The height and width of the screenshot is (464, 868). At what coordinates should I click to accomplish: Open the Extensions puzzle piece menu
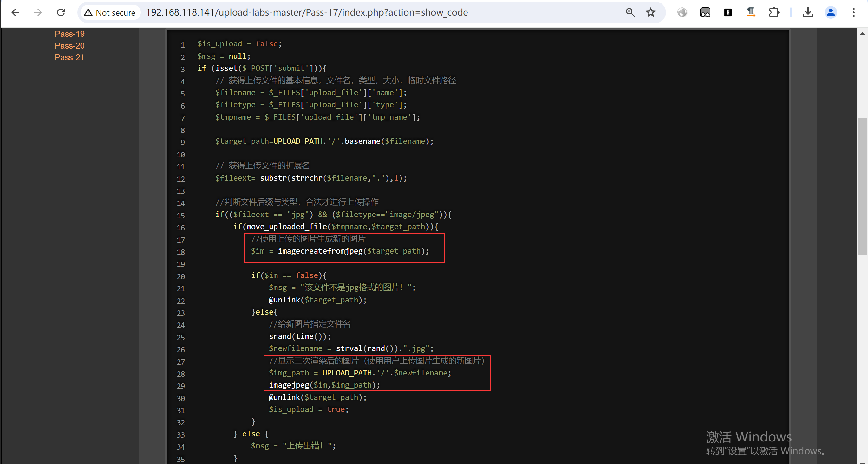[774, 12]
